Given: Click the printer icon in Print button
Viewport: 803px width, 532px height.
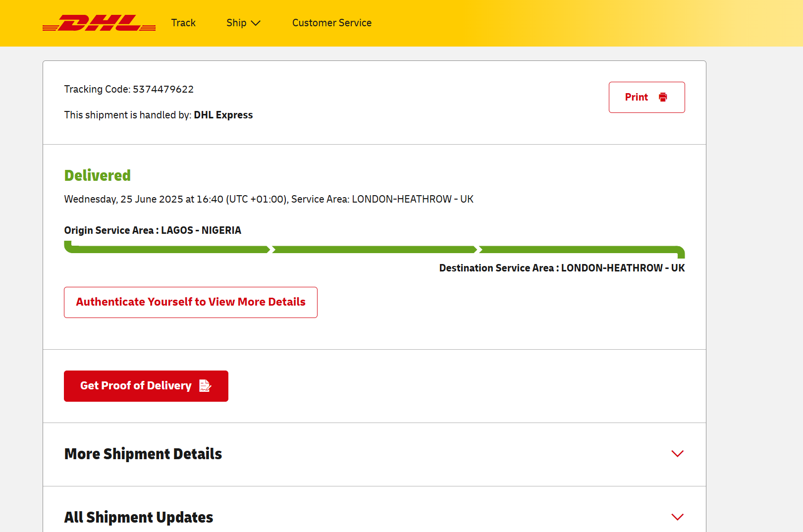Looking at the screenshot, I should coord(663,97).
